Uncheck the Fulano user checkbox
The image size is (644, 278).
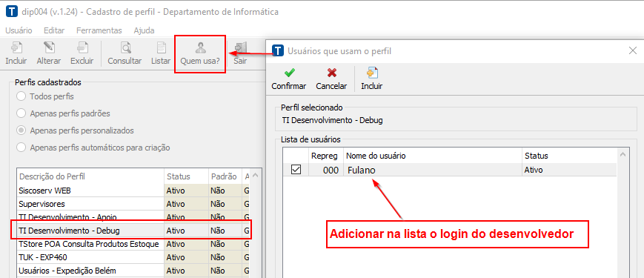tap(296, 170)
